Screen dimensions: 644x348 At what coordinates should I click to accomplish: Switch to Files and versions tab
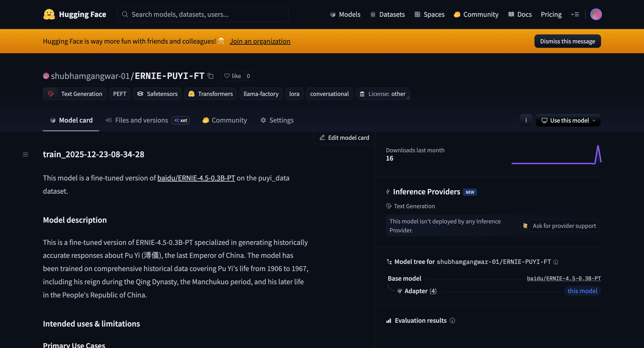(142, 121)
